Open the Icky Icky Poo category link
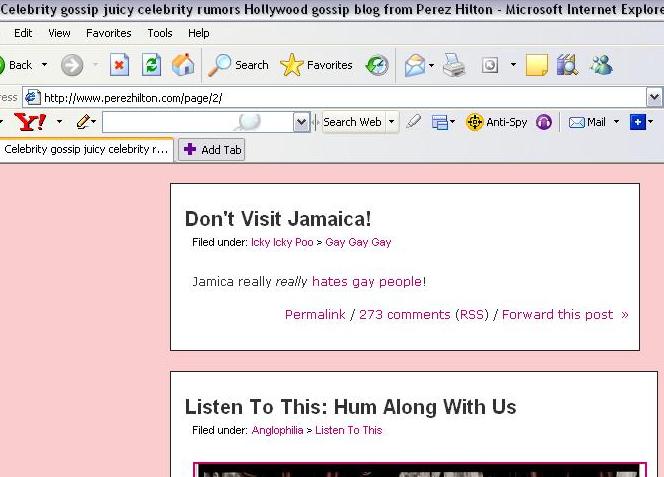Viewport: 664px width, 477px height. [282, 242]
